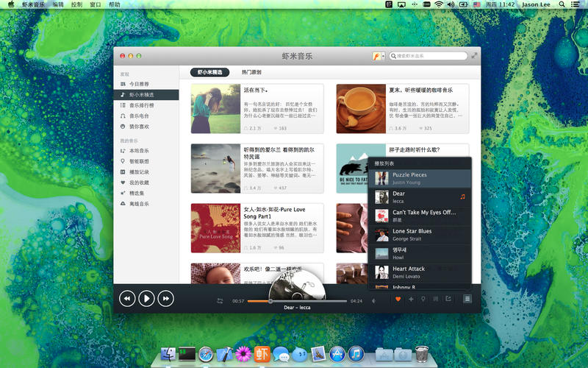Click the plus add-to-collection icon
Screen dimensions: 588x368
pos(411,299)
